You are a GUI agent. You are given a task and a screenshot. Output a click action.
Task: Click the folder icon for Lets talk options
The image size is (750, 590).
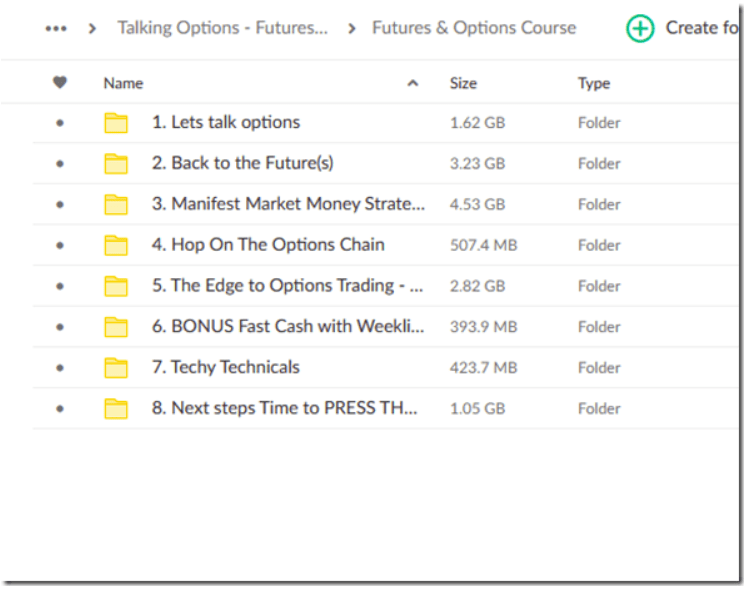pos(116,123)
